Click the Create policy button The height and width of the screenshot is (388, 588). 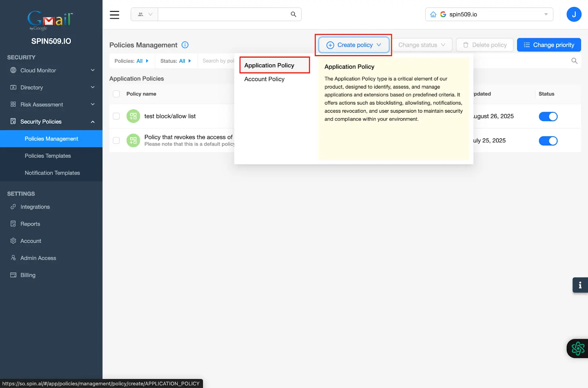[x=353, y=45]
